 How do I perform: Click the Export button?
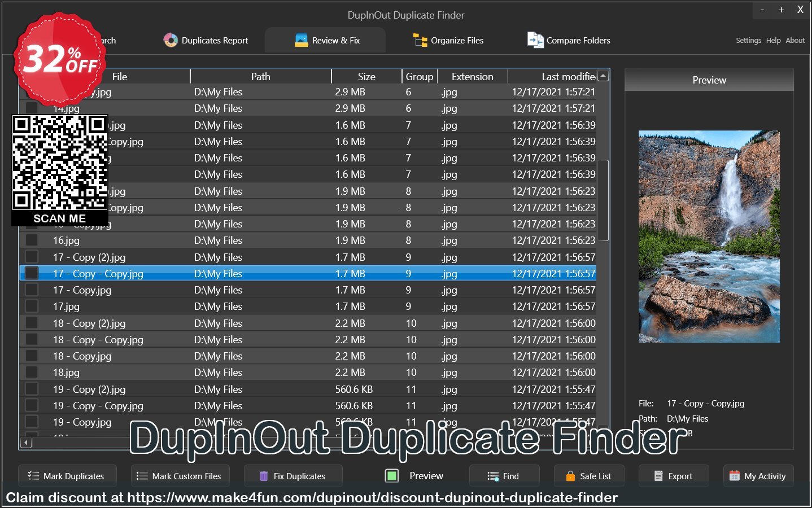pyautogui.click(x=674, y=476)
